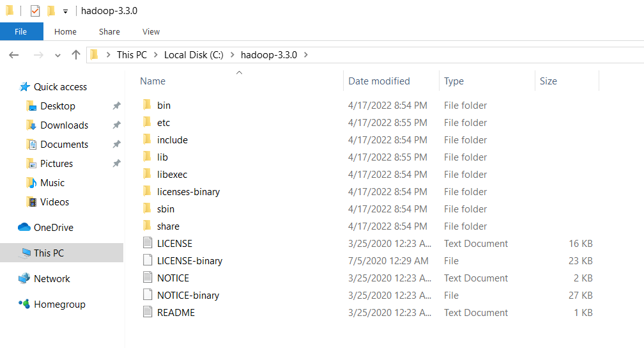This screenshot has height=348, width=644.
Task: Select the README text document
Action: [x=176, y=313]
